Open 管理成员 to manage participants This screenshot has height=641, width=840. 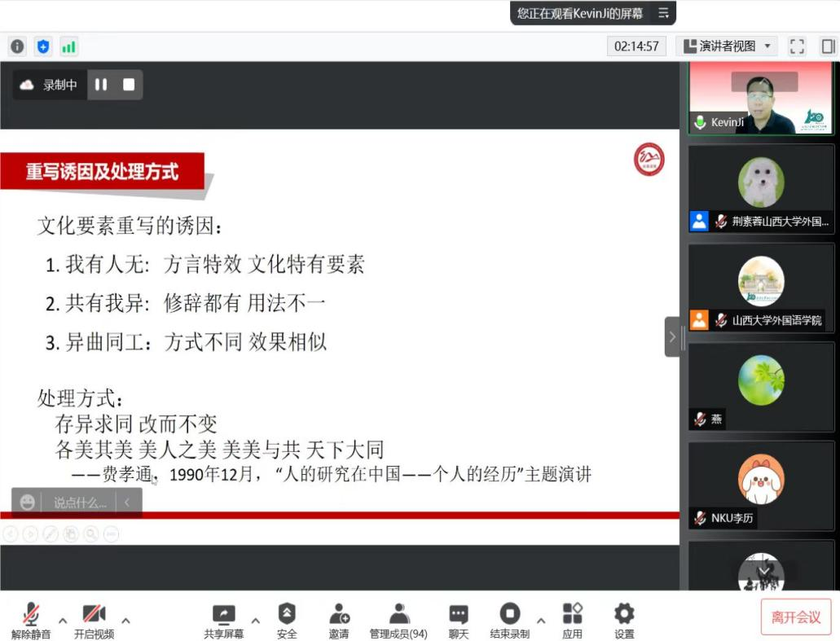tap(398, 621)
